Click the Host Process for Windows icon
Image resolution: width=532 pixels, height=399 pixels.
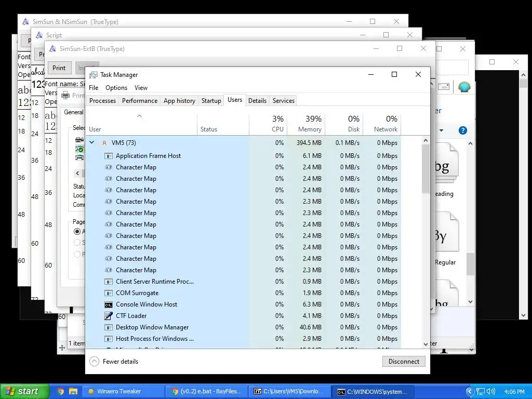click(x=108, y=339)
